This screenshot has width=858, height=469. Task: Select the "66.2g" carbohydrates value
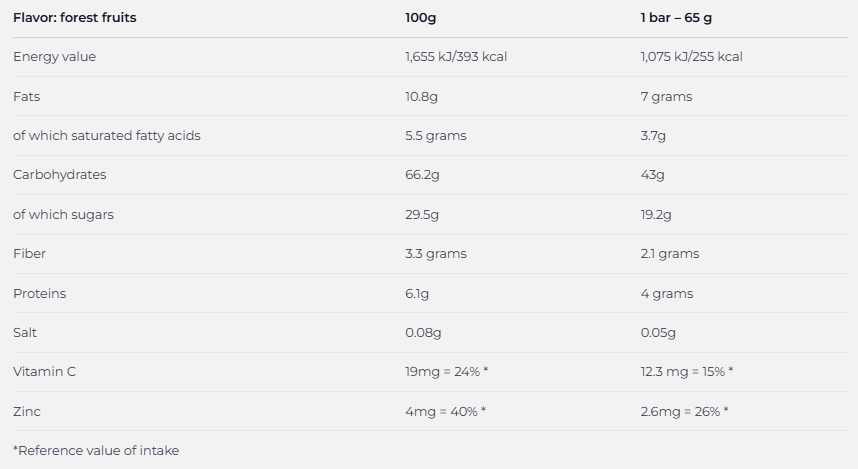[x=422, y=175]
